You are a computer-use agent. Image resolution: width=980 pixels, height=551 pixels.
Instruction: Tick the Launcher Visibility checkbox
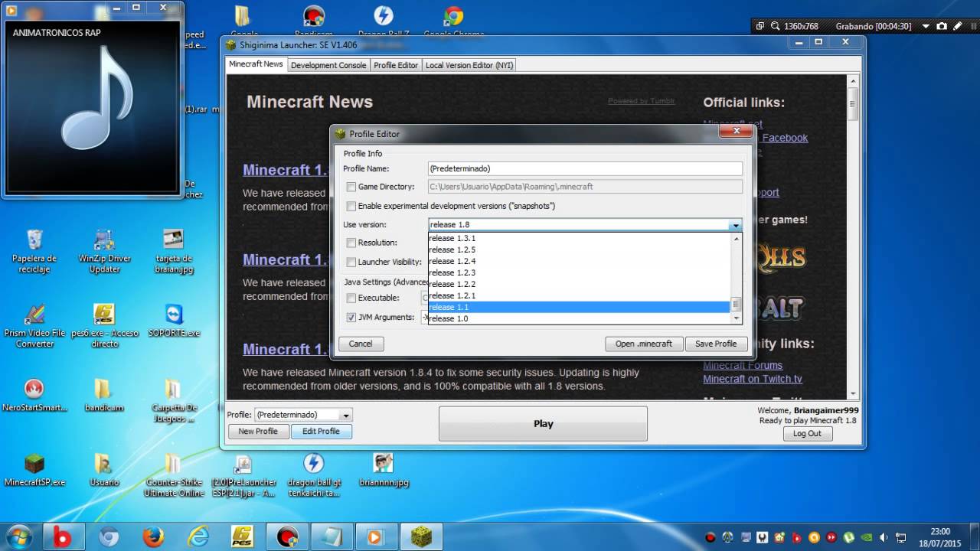[x=351, y=262]
